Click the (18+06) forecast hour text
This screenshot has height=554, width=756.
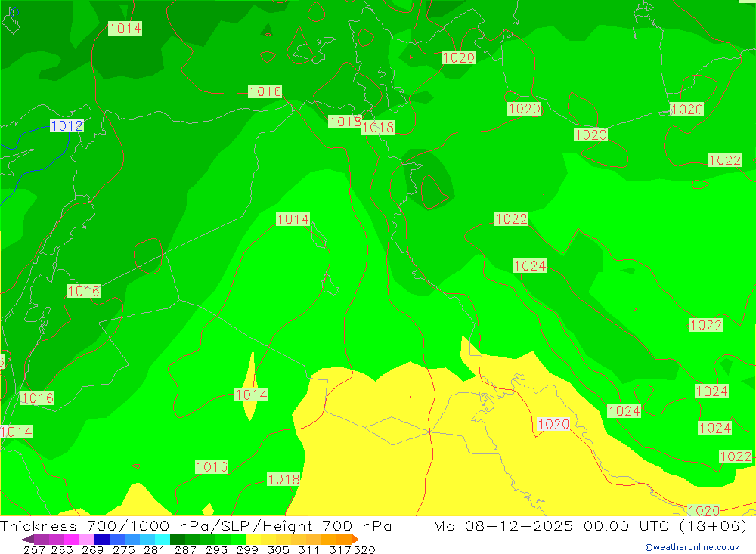tap(713, 525)
